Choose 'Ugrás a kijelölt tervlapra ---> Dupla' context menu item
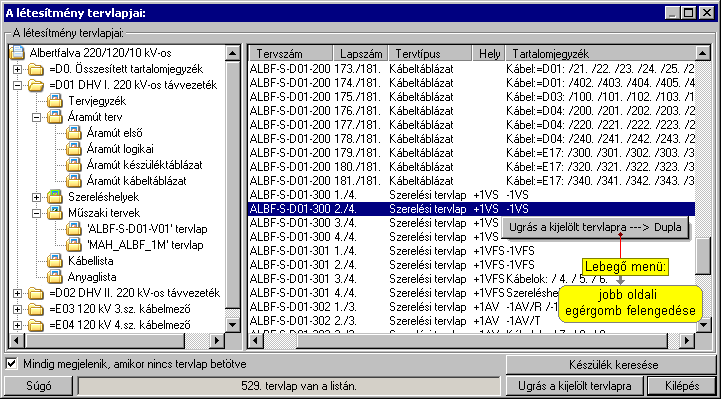 tap(595, 228)
